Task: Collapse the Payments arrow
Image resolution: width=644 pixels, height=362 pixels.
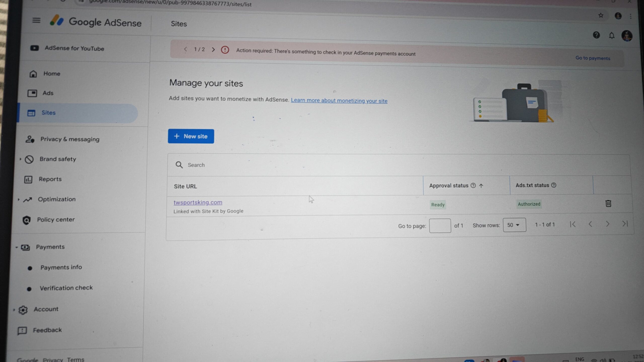Action: pyautogui.click(x=16, y=247)
